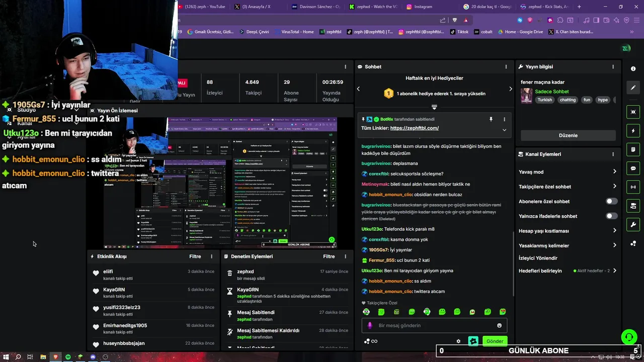Expand Hedefleri belirleyin arrow
The height and width of the screenshot is (362, 644).
click(614, 270)
